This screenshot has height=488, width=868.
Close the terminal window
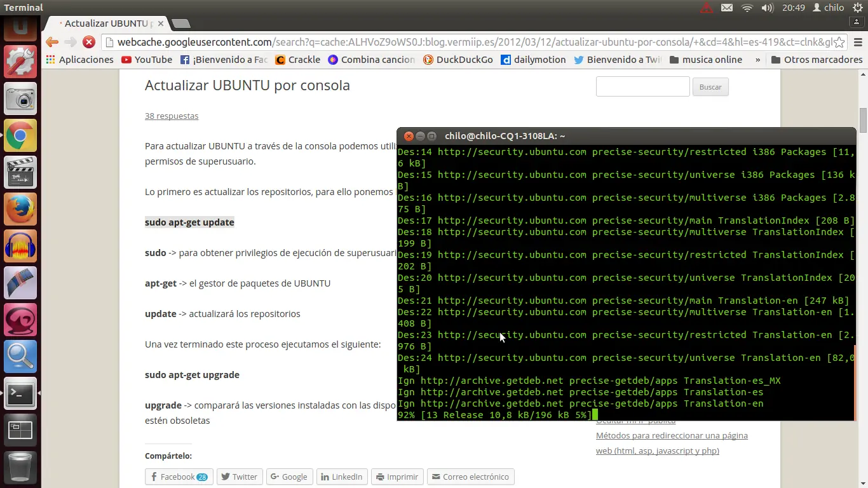tap(409, 136)
